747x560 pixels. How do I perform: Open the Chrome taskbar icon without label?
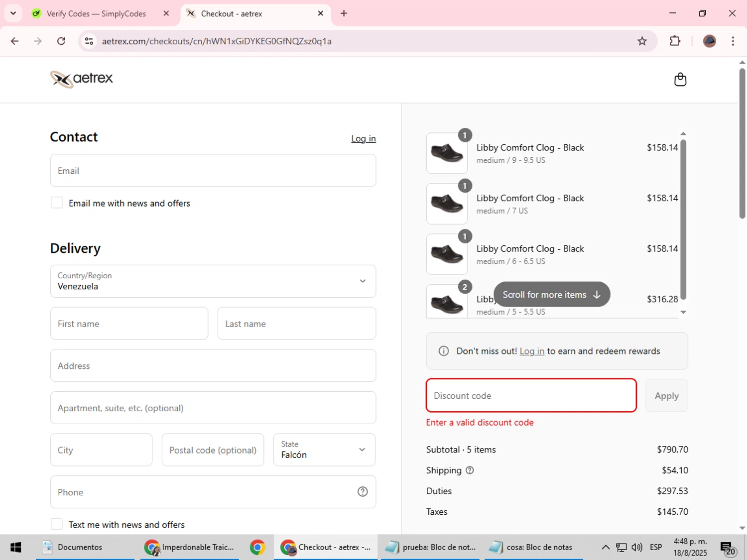(257, 547)
